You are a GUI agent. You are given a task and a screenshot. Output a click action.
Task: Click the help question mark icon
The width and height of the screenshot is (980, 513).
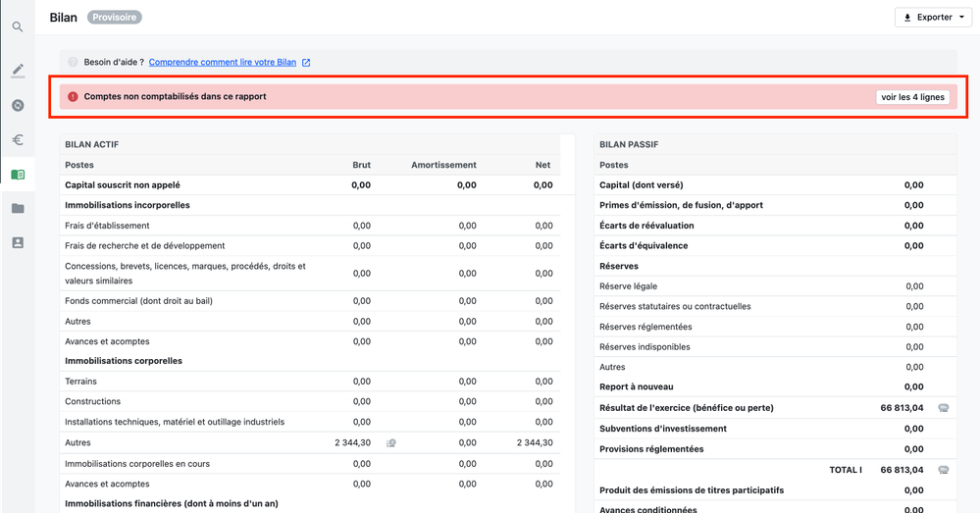click(73, 63)
